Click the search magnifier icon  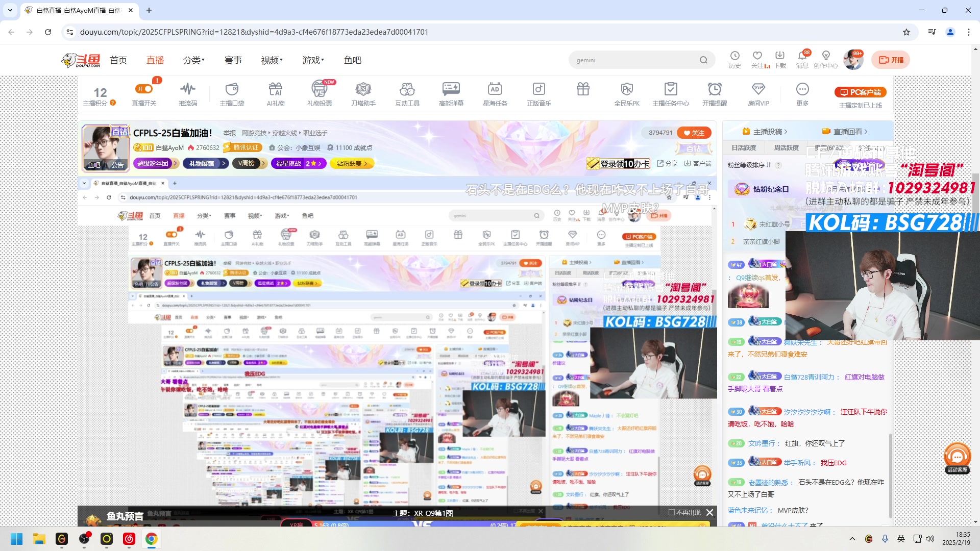pyautogui.click(x=703, y=60)
